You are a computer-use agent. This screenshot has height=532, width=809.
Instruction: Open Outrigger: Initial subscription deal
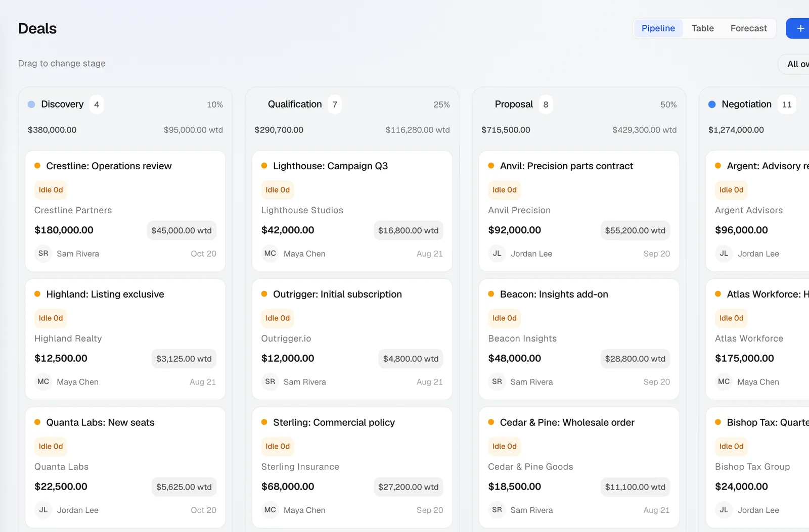(x=337, y=295)
